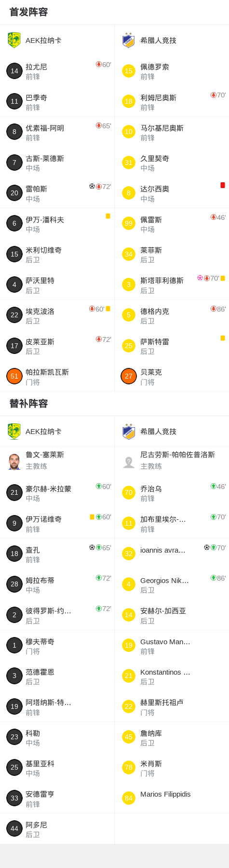Click substitution-out icon for 德格内克 at 86'
This screenshot has height=868, width=229.
point(214,309)
